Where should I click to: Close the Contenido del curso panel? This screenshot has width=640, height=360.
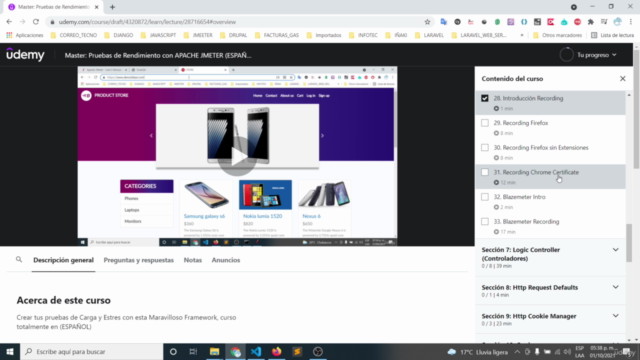coord(622,78)
